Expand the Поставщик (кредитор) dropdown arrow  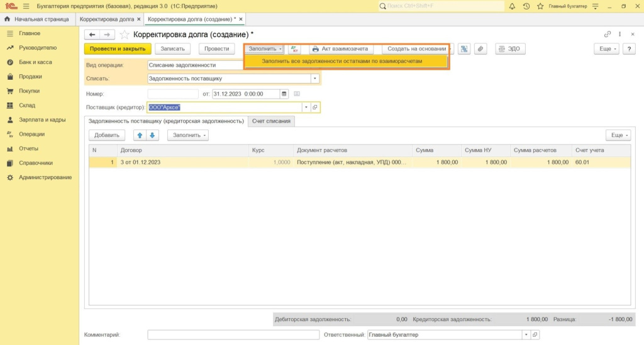306,107
